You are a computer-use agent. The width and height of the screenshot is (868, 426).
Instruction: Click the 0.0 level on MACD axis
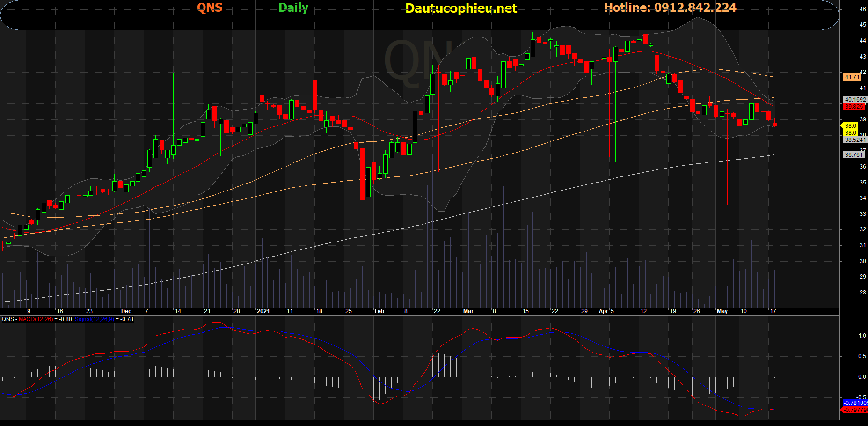862,377
